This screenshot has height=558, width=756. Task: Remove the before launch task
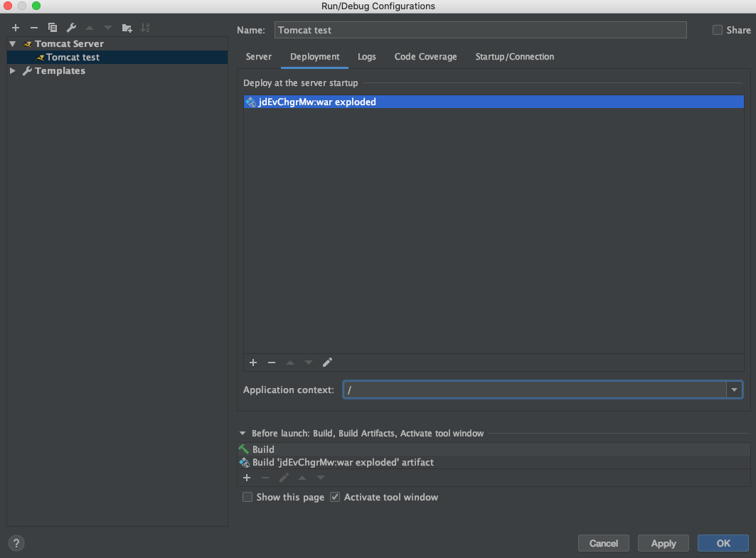pos(265,478)
